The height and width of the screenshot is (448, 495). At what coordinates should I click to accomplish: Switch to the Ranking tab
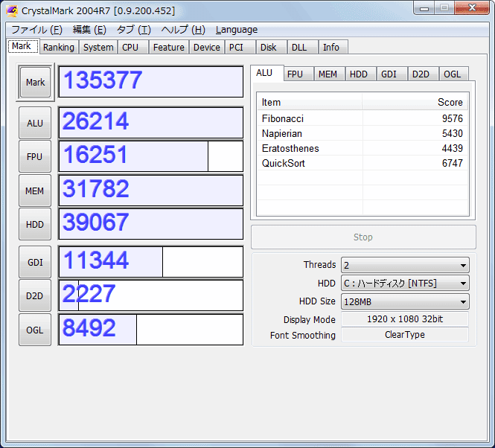coord(59,48)
